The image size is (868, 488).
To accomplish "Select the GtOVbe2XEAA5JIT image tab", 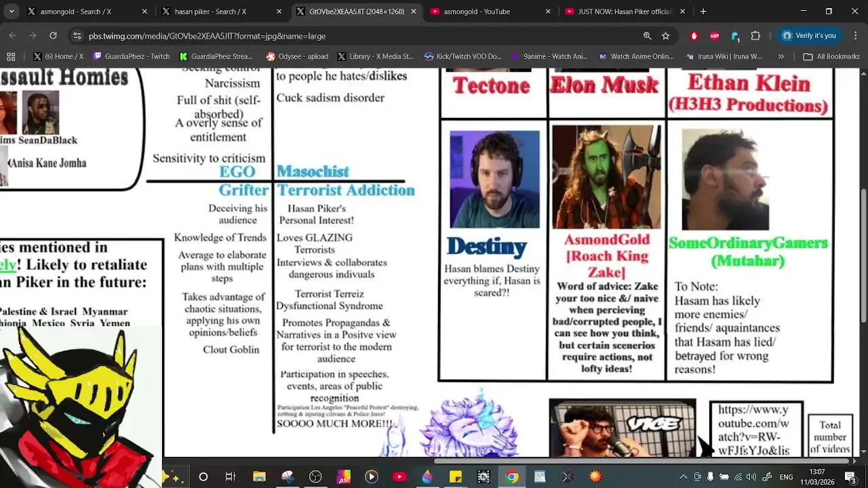I will pos(356,12).
